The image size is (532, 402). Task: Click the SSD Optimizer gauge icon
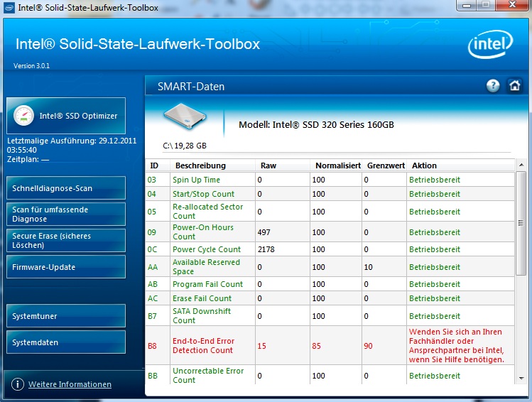23,116
